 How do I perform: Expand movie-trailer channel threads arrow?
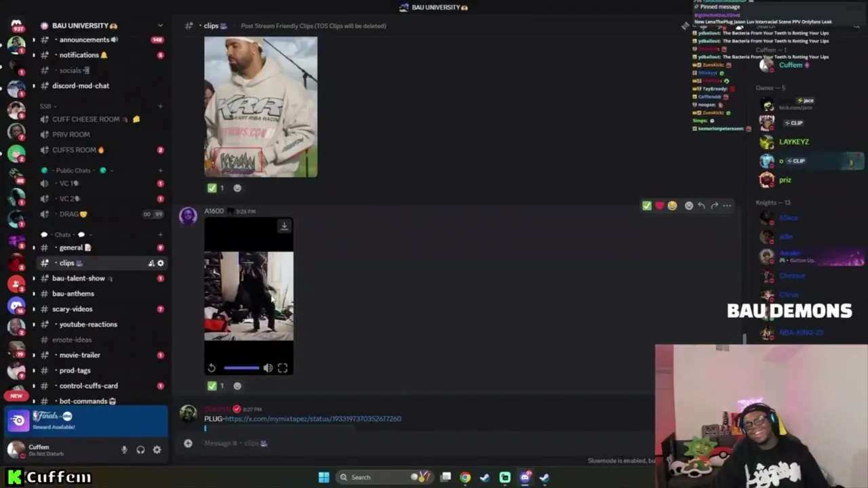[34, 355]
